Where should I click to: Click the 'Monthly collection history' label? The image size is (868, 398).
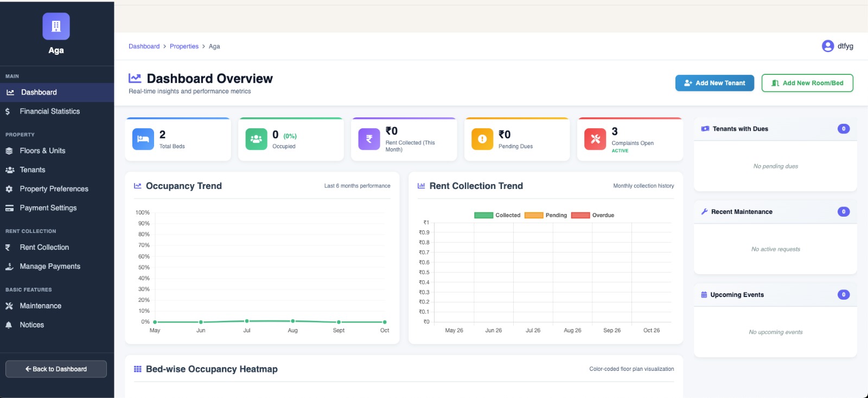(x=643, y=186)
